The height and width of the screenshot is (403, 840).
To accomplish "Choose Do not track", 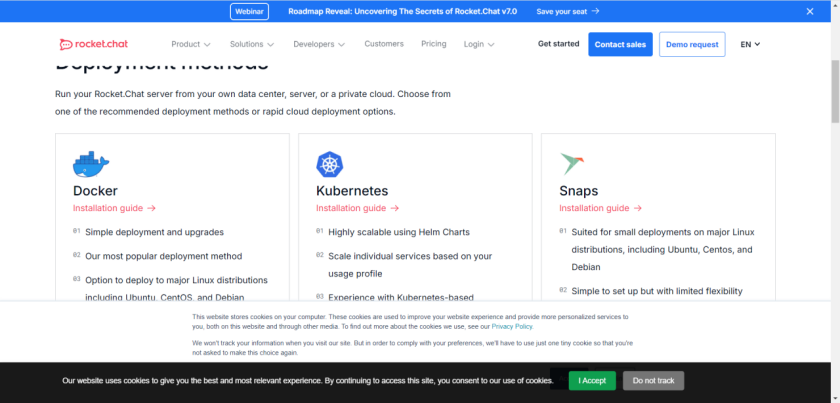I will [x=654, y=381].
